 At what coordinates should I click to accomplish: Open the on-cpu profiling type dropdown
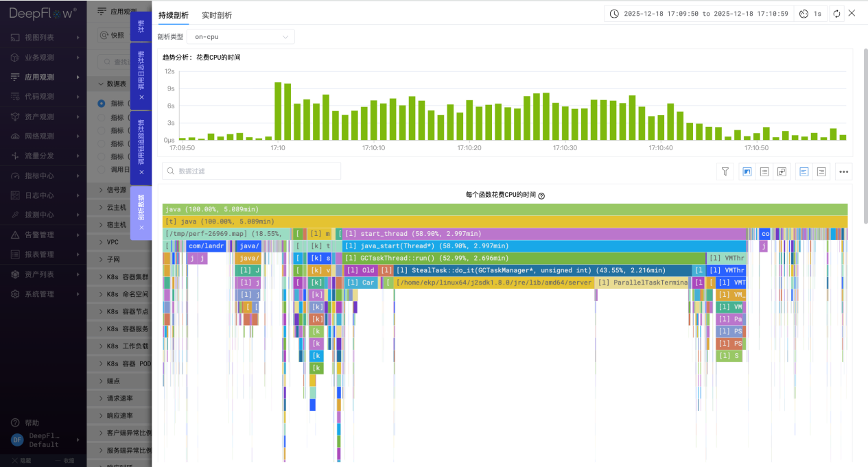[x=240, y=36]
